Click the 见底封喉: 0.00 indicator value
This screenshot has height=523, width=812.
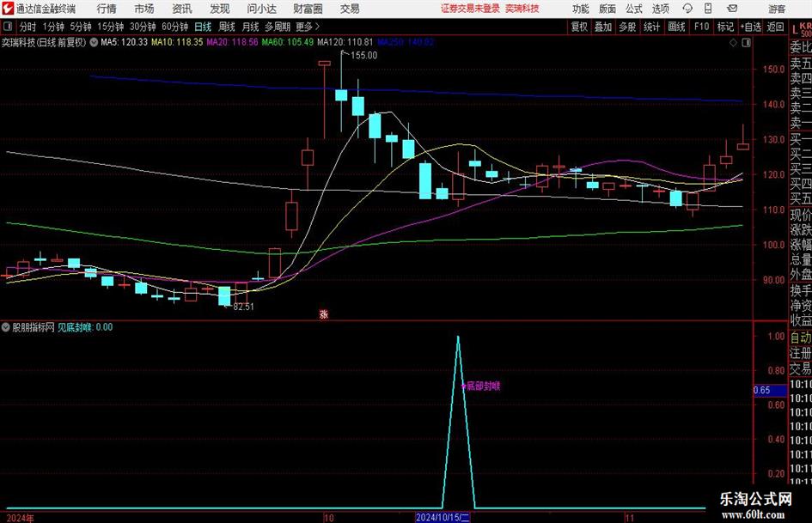click(x=85, y=327)
